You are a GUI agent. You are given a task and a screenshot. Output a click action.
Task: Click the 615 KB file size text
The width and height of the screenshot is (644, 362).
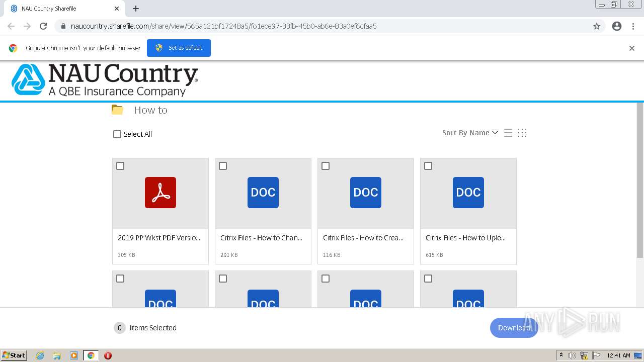click(x=434, y=255)
